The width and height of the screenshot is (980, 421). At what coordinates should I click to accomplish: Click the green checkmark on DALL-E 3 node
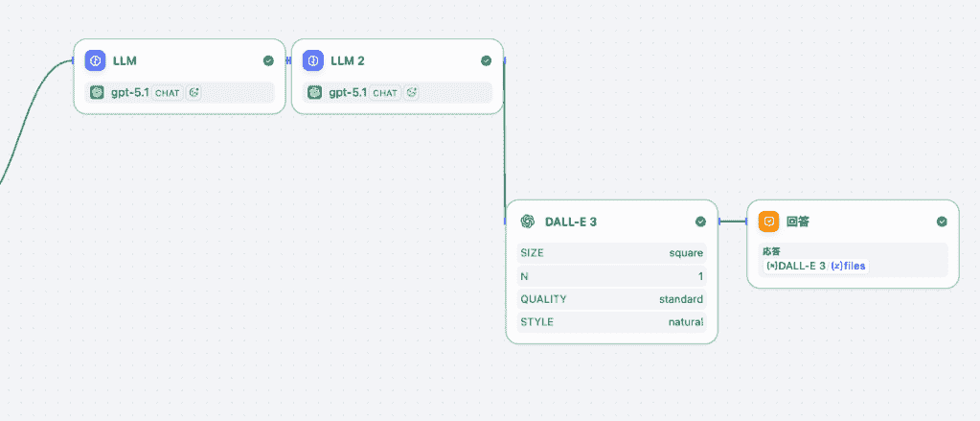pos(700,222)
